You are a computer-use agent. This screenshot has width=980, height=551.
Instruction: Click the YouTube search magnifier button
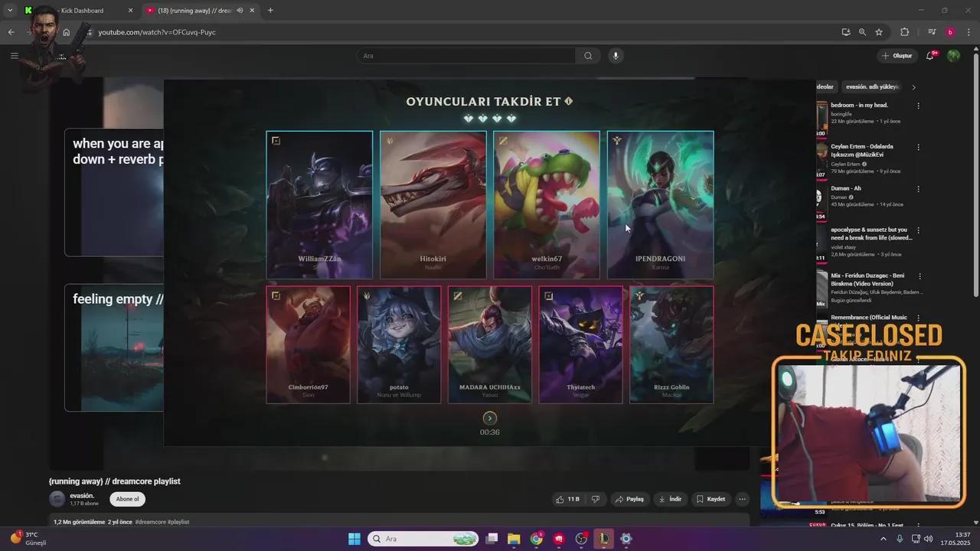tap(588, 56)
